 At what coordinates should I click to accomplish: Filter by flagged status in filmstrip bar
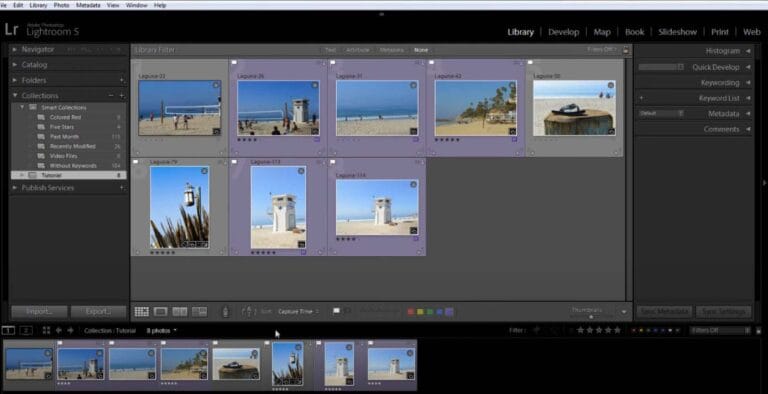(536, 330)
